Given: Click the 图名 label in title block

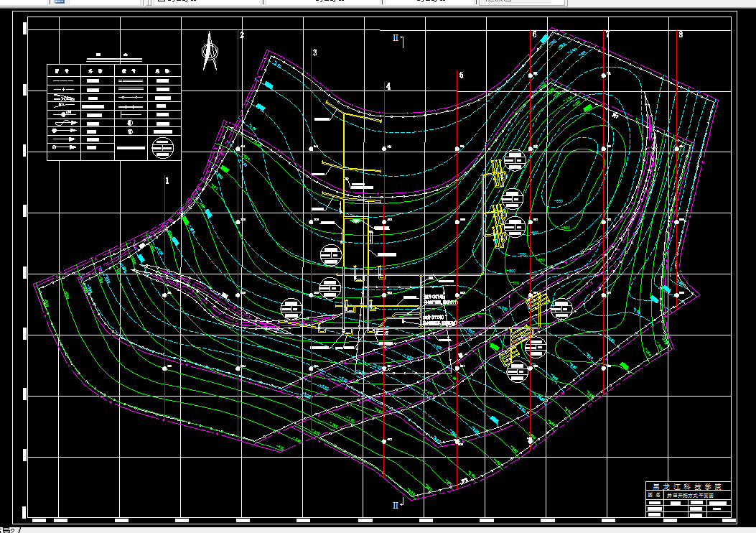Looking at the screenshot, I should pos(654,496).
